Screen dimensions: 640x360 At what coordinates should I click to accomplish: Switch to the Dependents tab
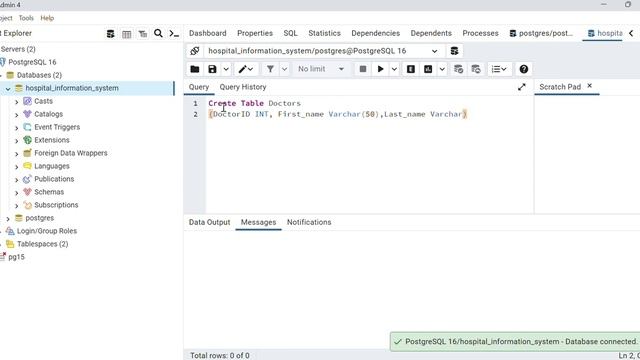[x=431, y=33]
